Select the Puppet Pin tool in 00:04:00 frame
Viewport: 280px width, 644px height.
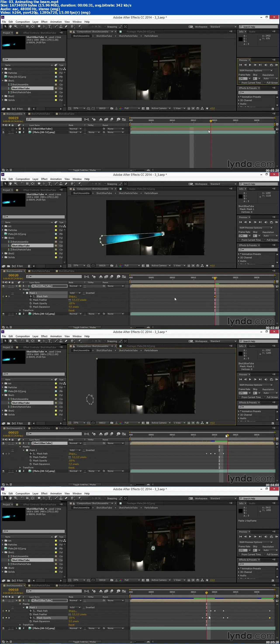point(80,341)
